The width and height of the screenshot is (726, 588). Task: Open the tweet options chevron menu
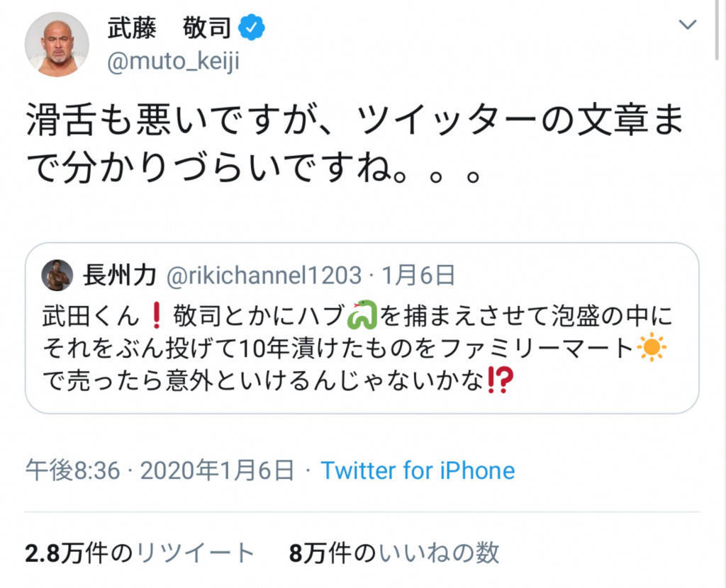click(687, 26)
